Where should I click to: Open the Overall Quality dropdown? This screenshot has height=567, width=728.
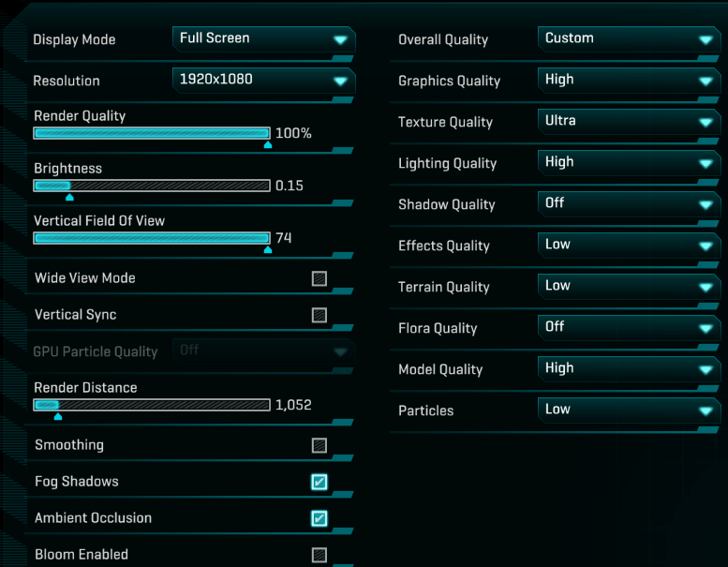[x=629, y=39]
